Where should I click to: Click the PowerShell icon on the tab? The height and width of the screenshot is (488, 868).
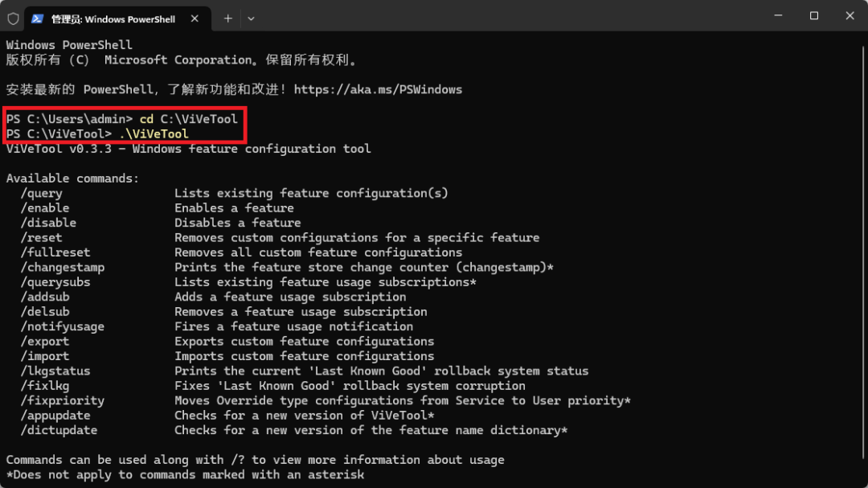38,18
